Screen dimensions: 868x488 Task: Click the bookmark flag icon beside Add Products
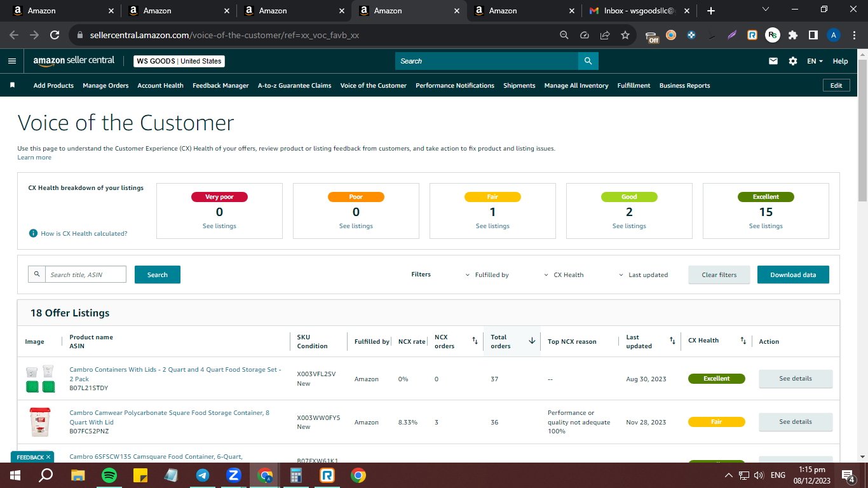(12, 85)
